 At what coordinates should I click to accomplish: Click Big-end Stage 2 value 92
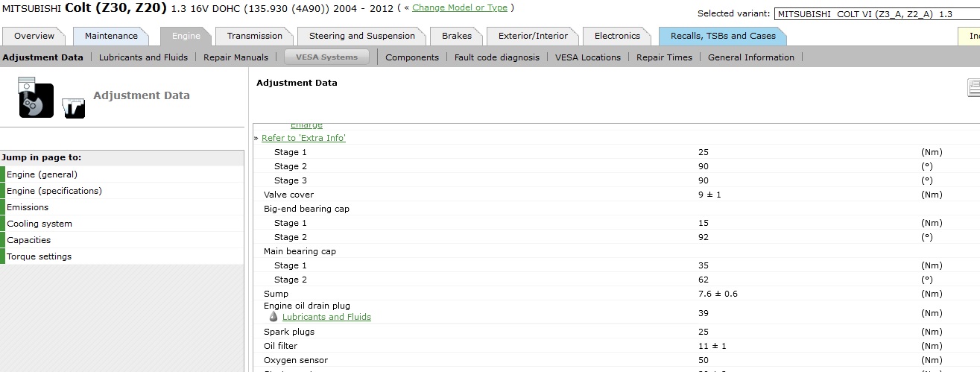coord(704,237)
